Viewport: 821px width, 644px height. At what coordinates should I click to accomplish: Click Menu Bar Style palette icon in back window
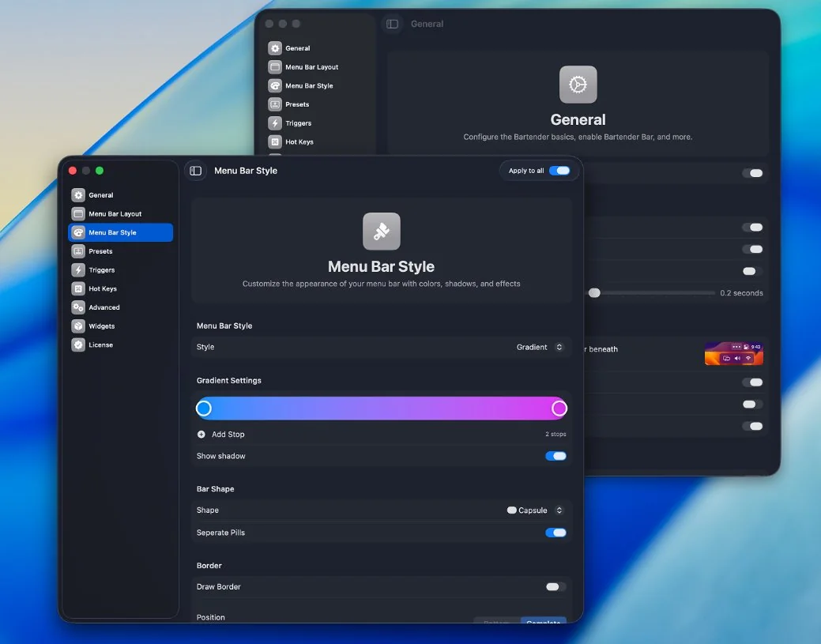coord(275,86)
